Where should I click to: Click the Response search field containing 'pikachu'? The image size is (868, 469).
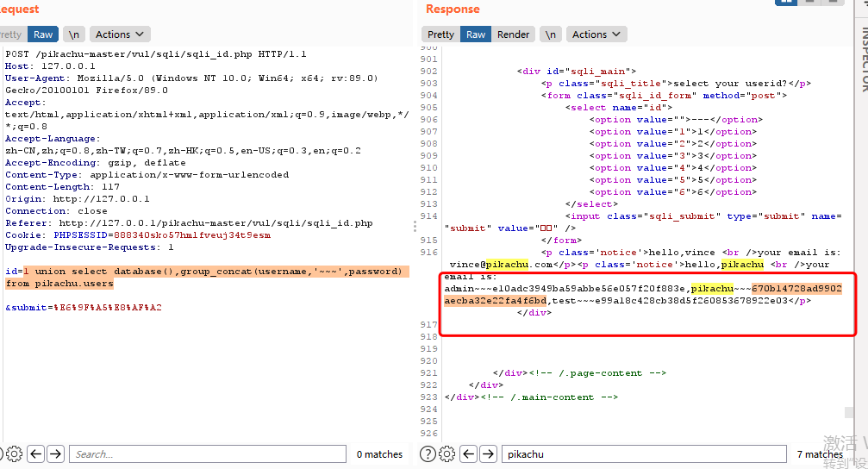[x=644, y=454]
